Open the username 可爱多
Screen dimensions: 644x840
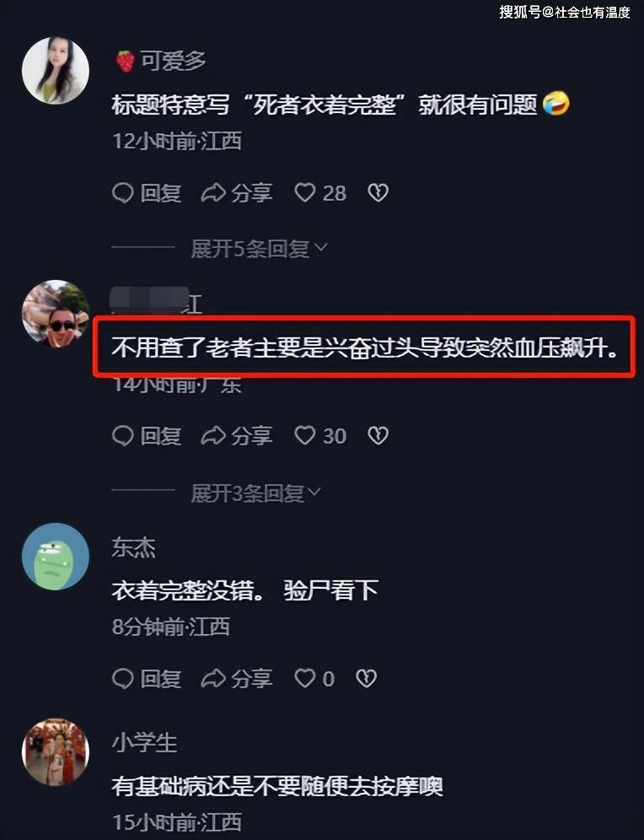172,61
